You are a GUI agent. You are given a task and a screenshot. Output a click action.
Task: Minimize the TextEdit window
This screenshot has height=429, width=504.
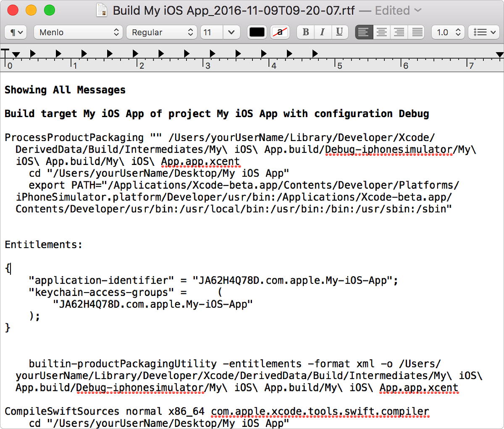point(31,10)
